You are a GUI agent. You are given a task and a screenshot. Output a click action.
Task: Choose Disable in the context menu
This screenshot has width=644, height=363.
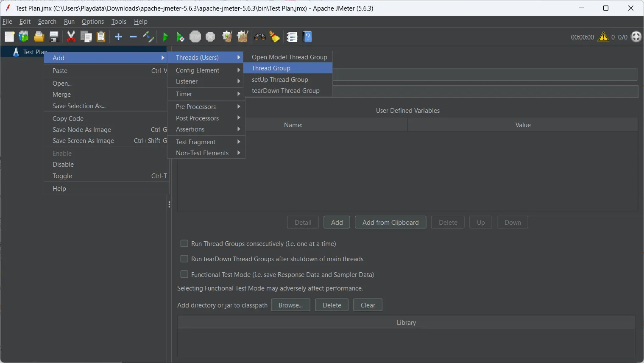106,165
